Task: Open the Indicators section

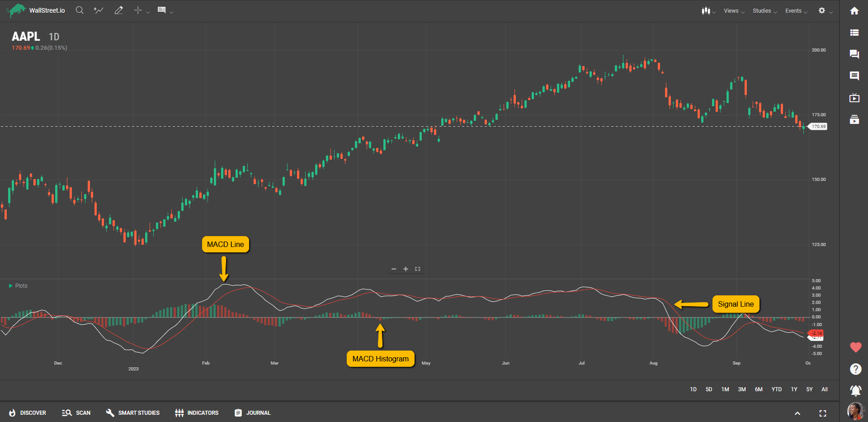Action: coord(197,413)
